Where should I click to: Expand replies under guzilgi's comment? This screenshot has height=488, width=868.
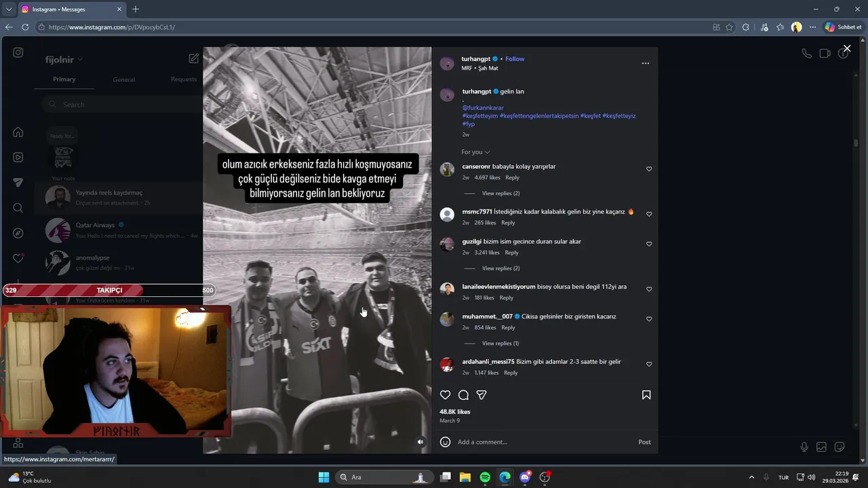[x=500, y=268]
